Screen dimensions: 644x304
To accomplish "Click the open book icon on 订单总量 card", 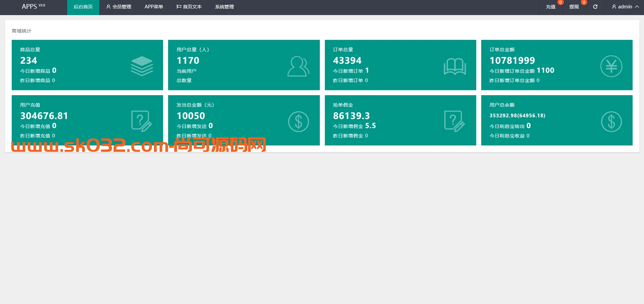I will (455, 66).
